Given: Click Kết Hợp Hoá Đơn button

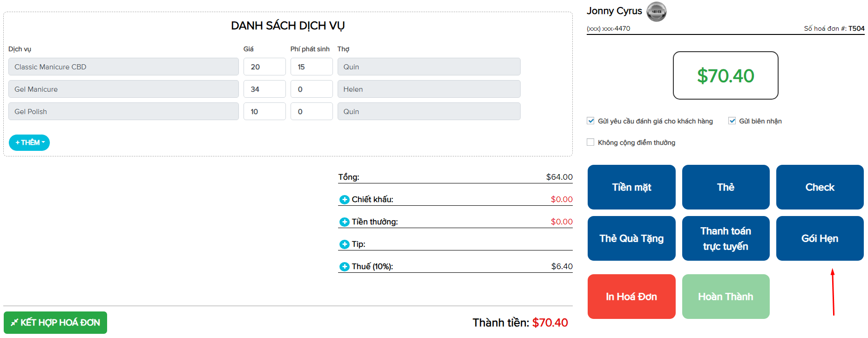Looking at the screenshot, I should (55, 323).
